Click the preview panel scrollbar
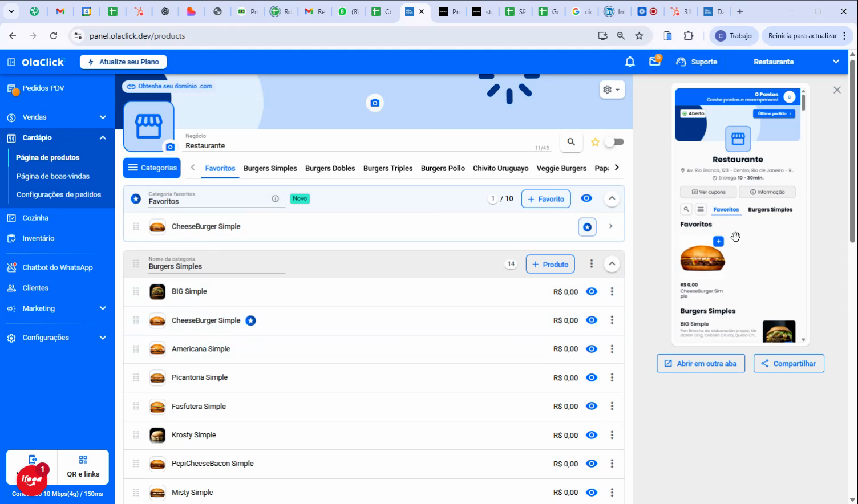Image resolution: width=858 pixels, height=504 pixels. (x=803, y=103)
